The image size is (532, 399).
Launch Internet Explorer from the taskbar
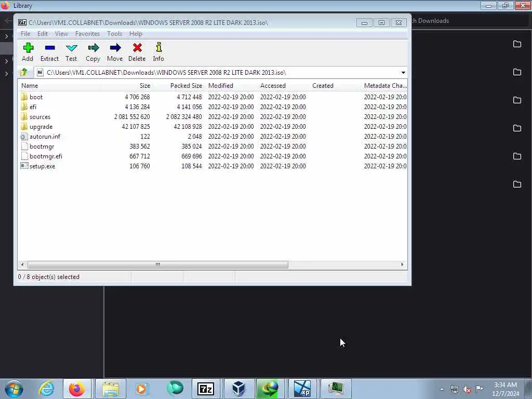(46, 389)
